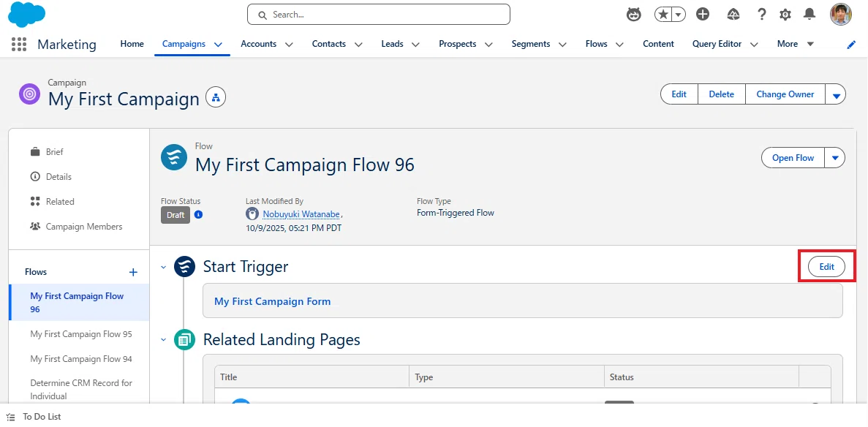This screenshot has width=868, height=427.
Task: Open the My First Campaign Form link
Action: point(272,301)
